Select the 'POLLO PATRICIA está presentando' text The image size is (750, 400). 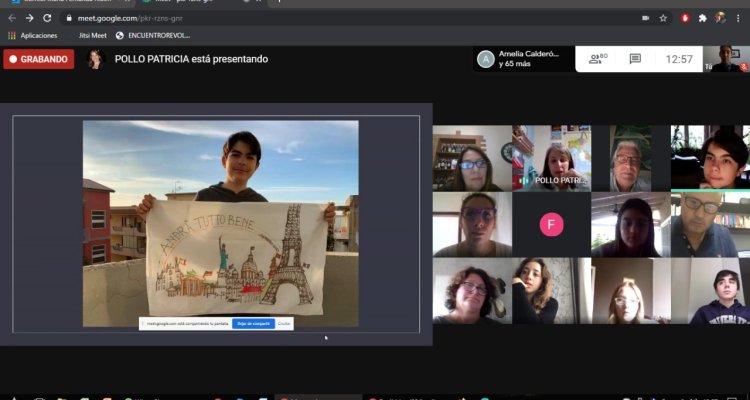[191, 59]
